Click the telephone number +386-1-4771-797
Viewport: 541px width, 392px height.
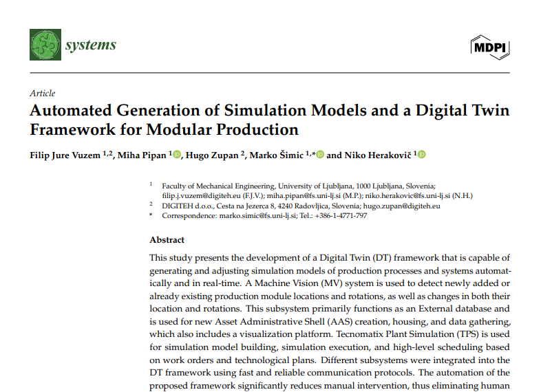click(341, 216)
